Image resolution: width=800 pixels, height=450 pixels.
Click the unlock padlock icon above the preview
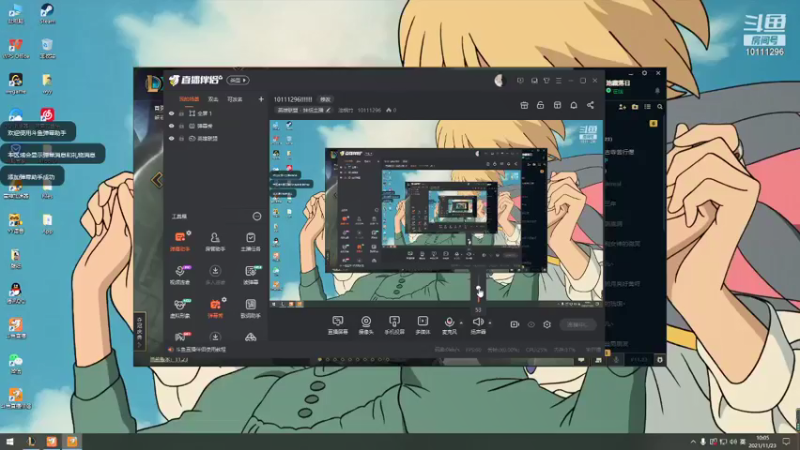[540, 105]
